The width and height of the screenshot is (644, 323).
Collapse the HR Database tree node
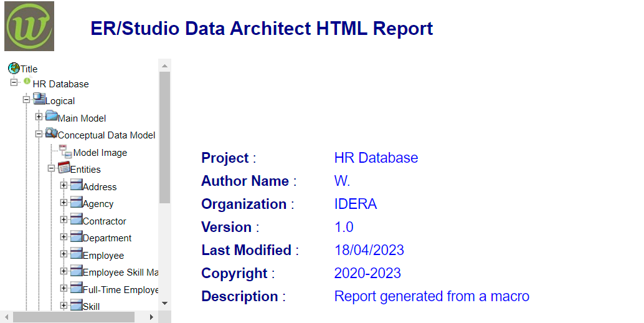coord(14,82)
